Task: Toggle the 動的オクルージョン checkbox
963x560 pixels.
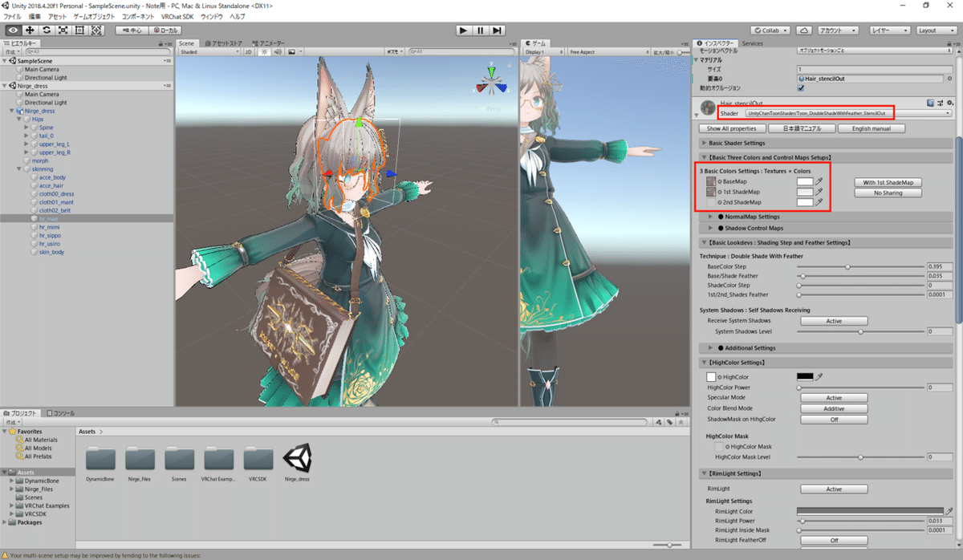Action: pos(799,87)
